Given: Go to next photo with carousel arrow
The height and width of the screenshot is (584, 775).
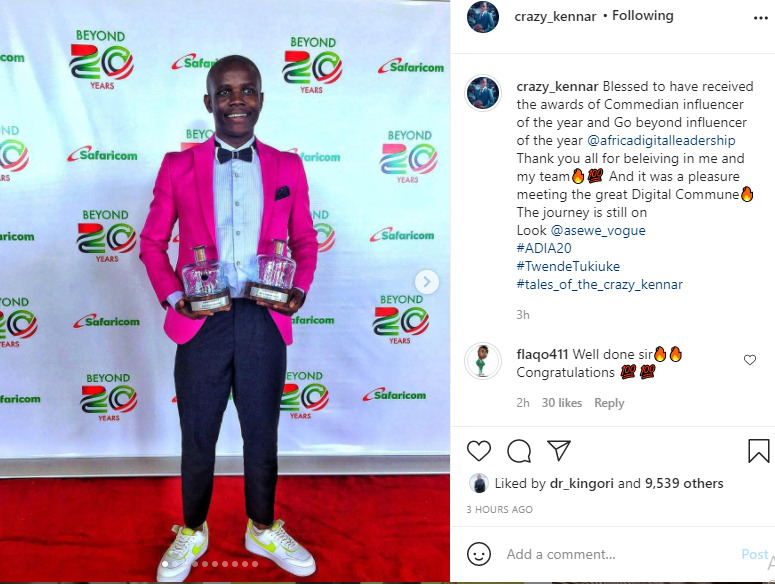Looking at the screenshot, I should click(427, 282).
